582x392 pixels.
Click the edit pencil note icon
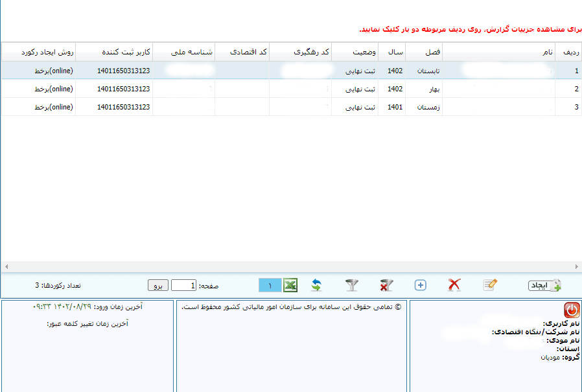(490, 285)
